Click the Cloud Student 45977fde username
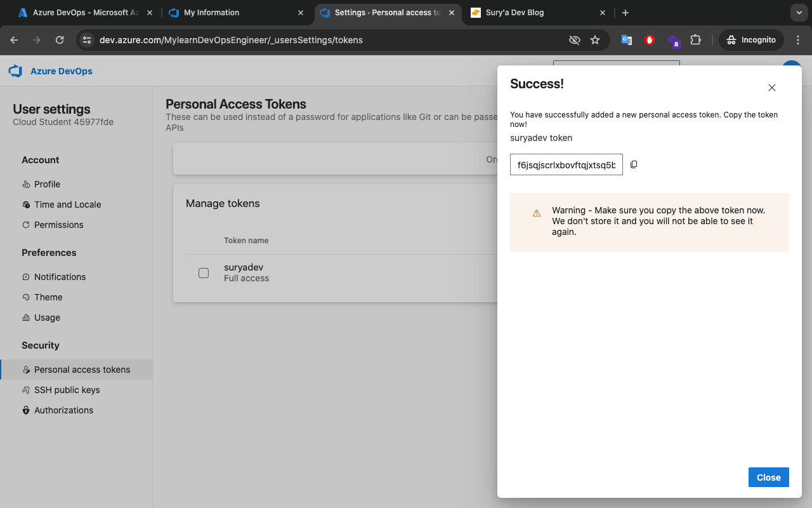Viewport: 812px width, 508px height. [63, 122]
